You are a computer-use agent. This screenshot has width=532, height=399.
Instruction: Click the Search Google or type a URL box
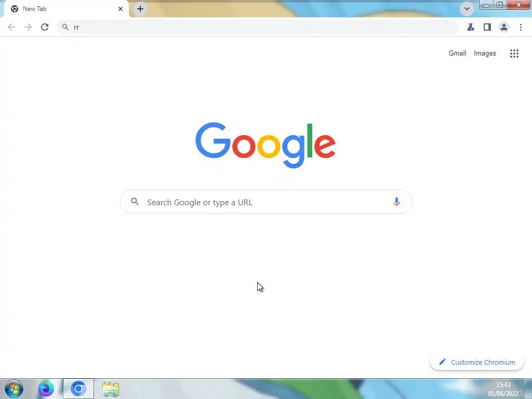pyautogui.click(x=266, y=202)
